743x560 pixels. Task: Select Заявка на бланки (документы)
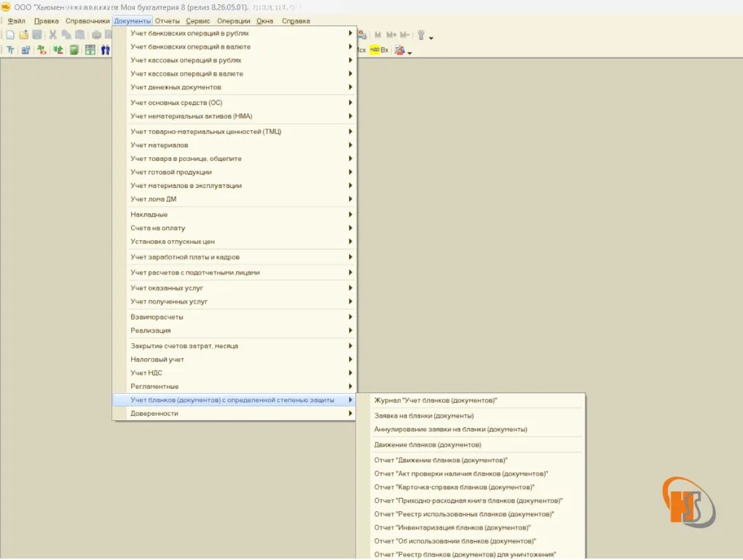click(471, 416)
